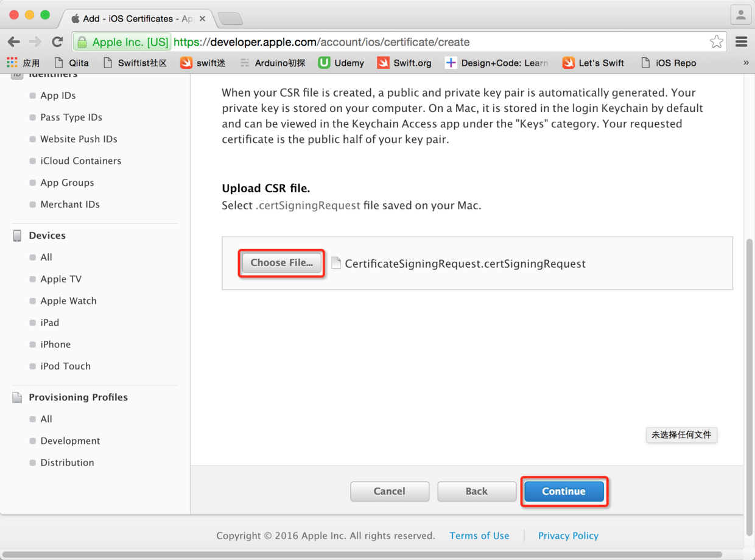755x560 pixels.
Task: Click the browser back arrow
Action: click(13, 42)
